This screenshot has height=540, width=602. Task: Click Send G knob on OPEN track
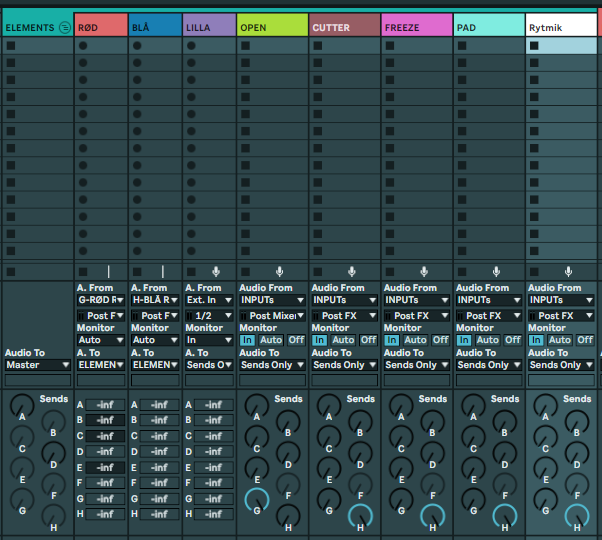pyautogui.click(x=256, y=499)
